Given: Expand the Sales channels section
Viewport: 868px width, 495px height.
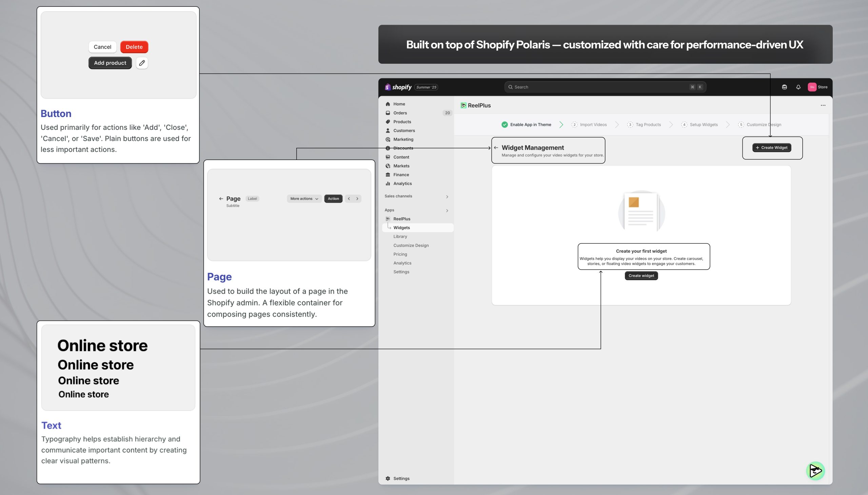Looking at the screenshot, I should click(x=447, y=197).
